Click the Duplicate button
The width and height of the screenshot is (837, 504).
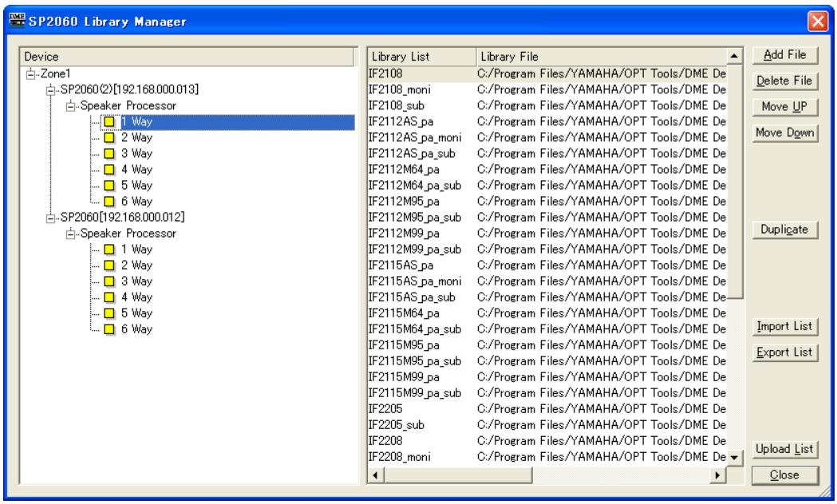pyautogui.click(x=784, y=230)
